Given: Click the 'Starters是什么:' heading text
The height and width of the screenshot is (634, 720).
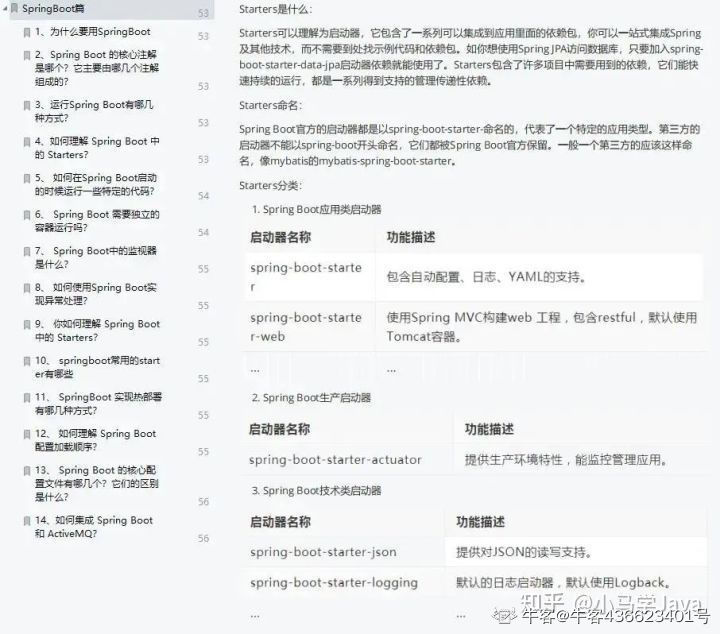Looking at the screenshot, I should coord(276,10).
